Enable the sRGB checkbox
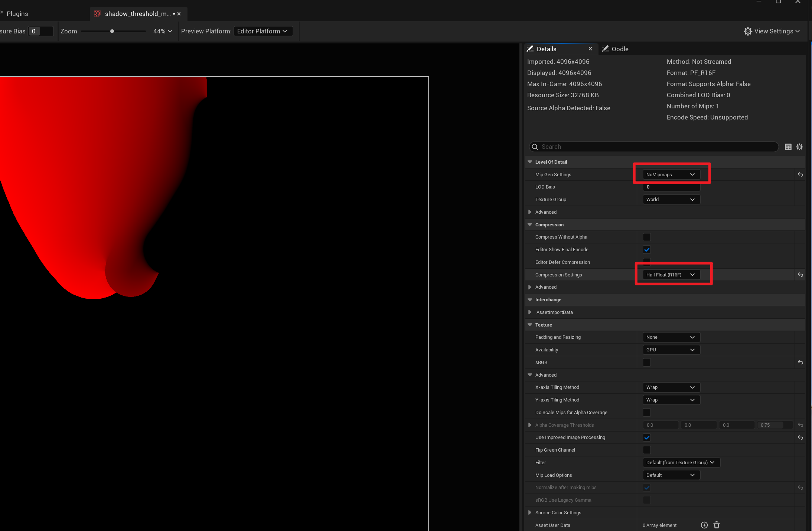The width and height of the screenshot is (812, 531). pyautogui.click(x=647, y=363)
